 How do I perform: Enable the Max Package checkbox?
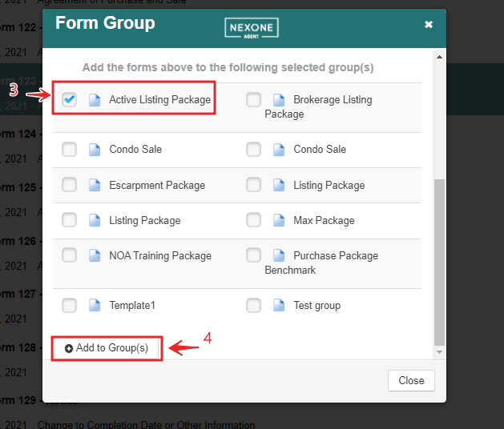254,220
